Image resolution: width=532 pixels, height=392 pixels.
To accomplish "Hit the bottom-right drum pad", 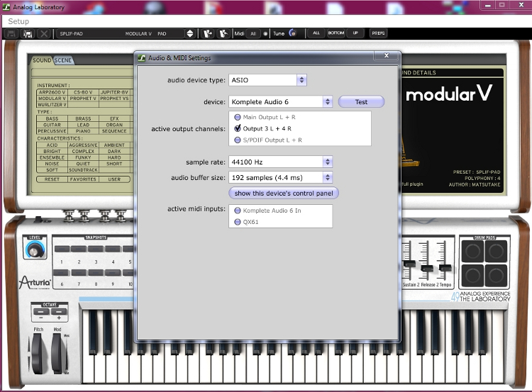I will [496, 275].
